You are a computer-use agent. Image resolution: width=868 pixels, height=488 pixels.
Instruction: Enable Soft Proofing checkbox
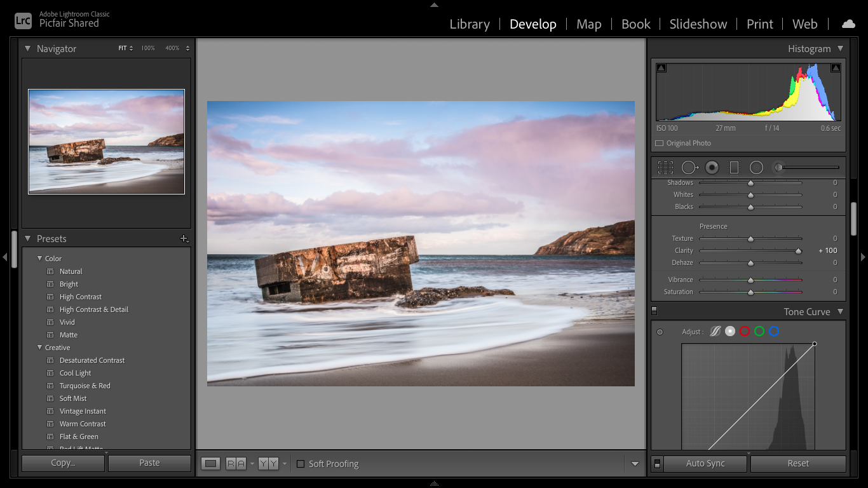301,464
